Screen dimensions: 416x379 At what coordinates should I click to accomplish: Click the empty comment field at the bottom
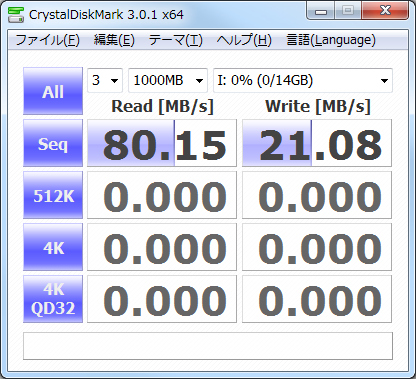click(208, 346)
